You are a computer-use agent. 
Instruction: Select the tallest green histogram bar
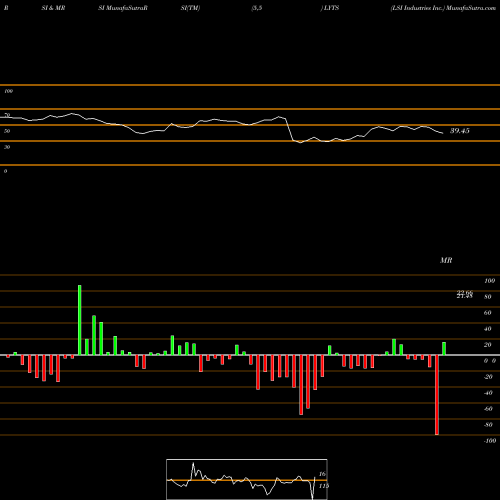(80, 320)
